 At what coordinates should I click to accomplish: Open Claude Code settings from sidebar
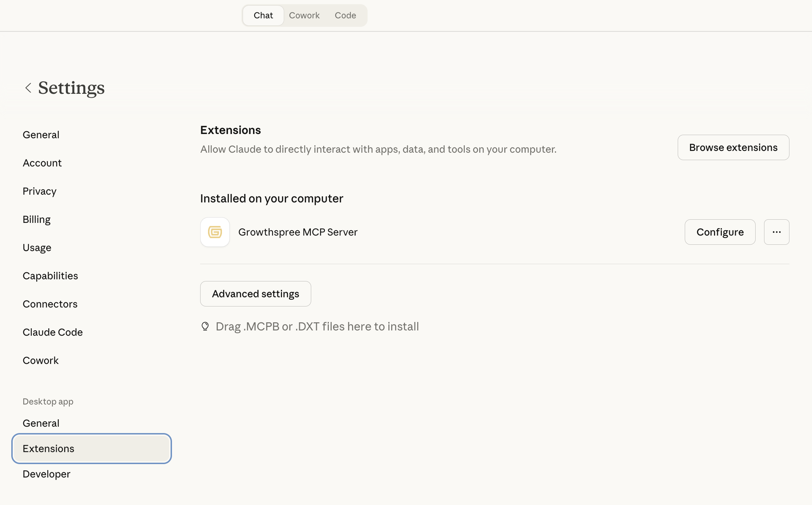53,332
